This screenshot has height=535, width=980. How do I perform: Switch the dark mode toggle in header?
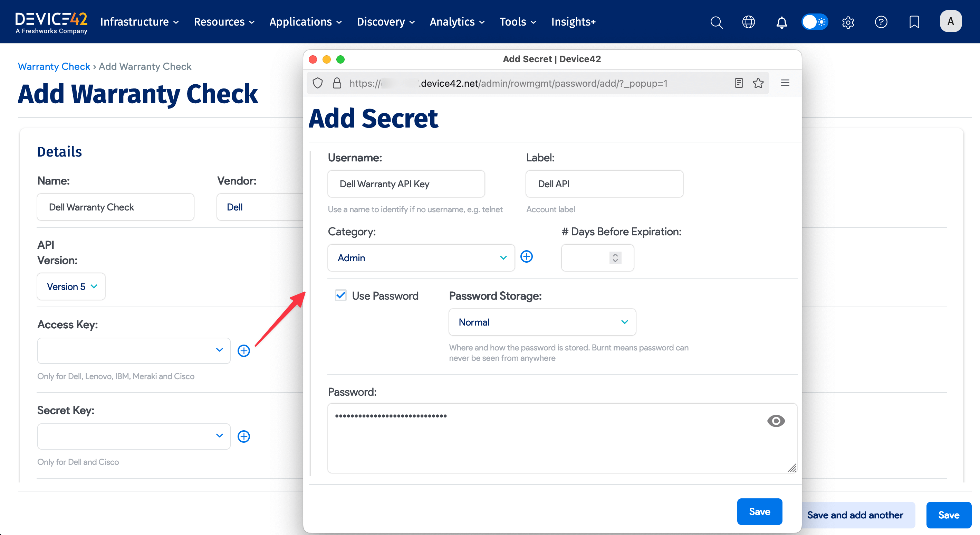pos(815,22)
